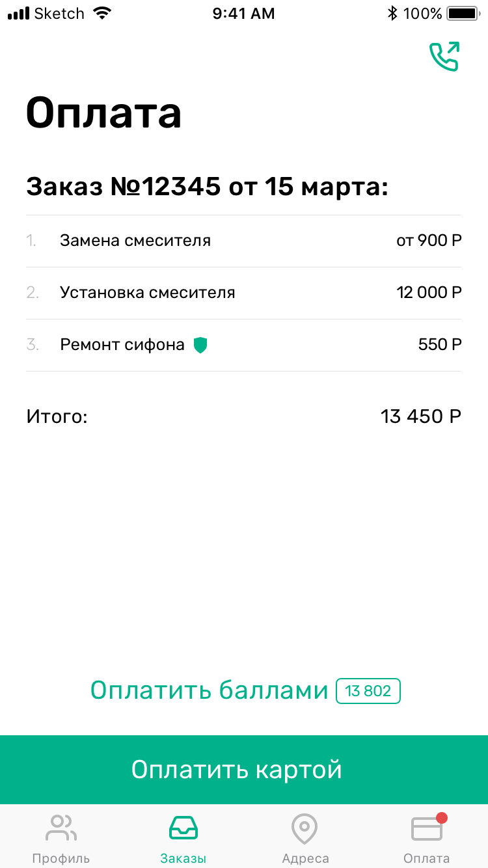Tap the Адреса location pin icon
Image resolution: width=488 pixels, height=868 pixels.
305,828
